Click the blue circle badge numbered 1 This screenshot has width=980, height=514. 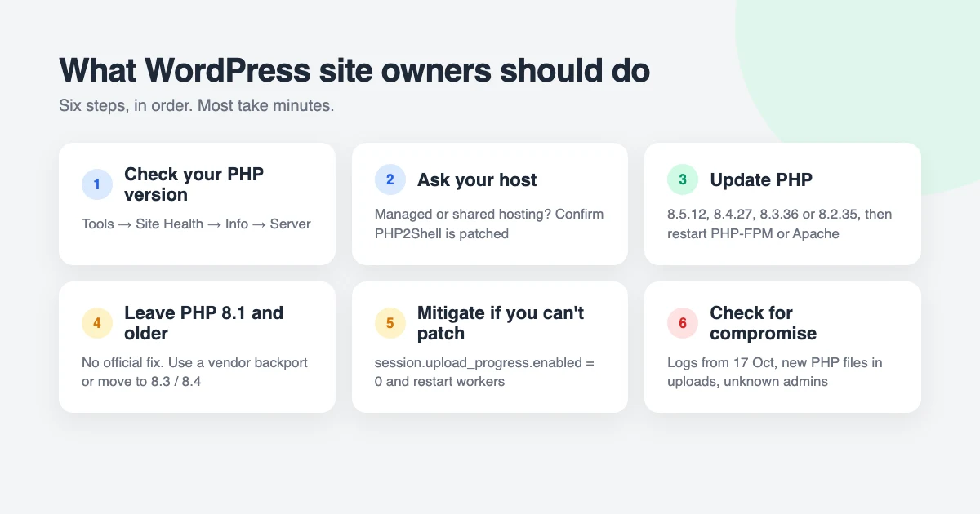[97, 184]
